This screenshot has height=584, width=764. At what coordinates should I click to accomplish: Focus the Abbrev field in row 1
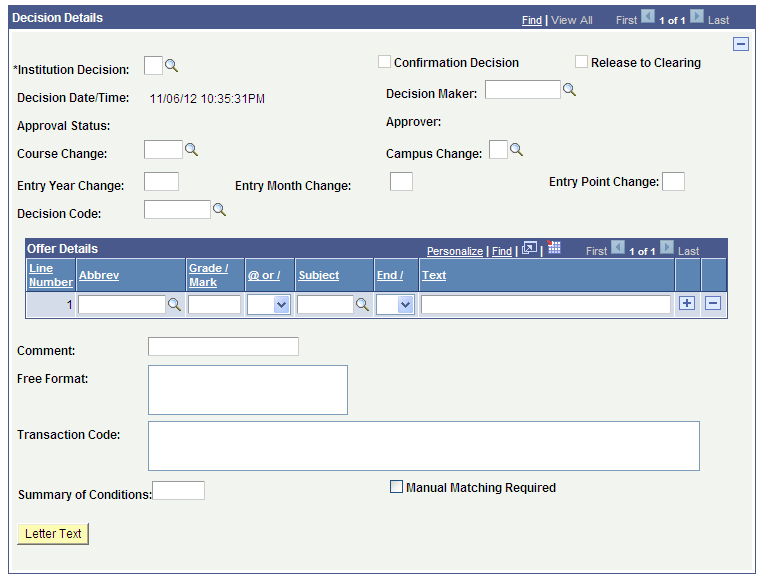[x=122, y=305]
